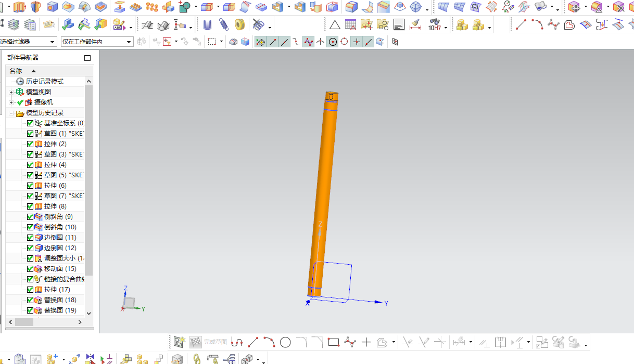Toggle the existing point snap option

tap(357, 42)
